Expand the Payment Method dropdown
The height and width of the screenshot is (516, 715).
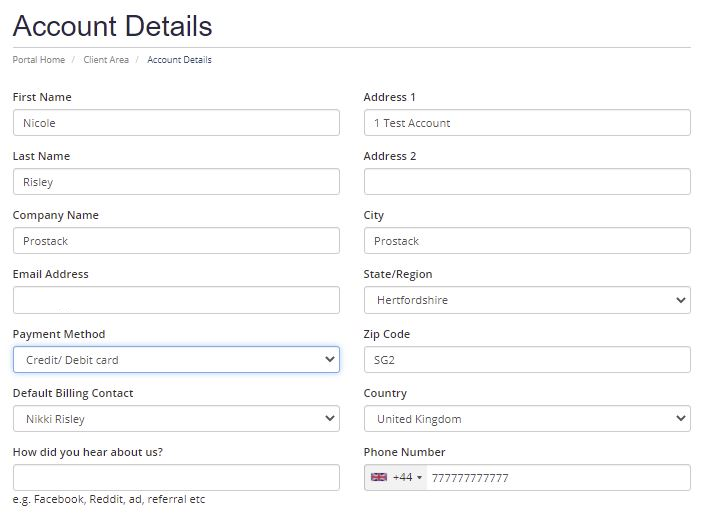[176, 360]
